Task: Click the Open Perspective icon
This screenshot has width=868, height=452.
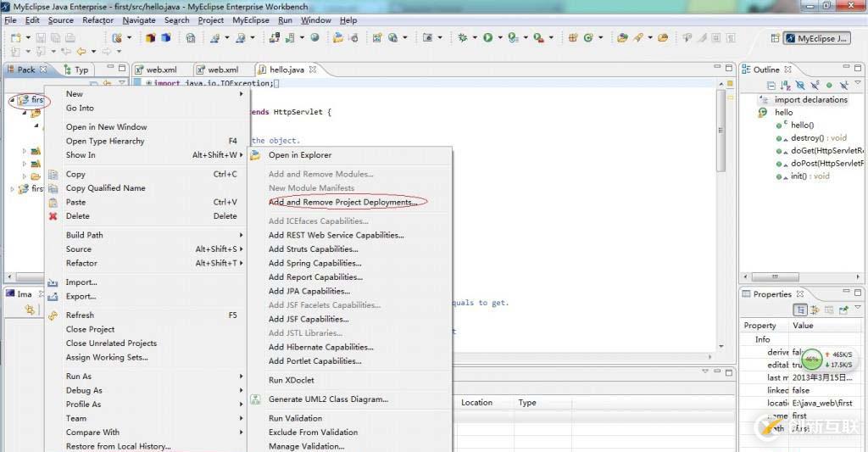Action: [775, 38]
